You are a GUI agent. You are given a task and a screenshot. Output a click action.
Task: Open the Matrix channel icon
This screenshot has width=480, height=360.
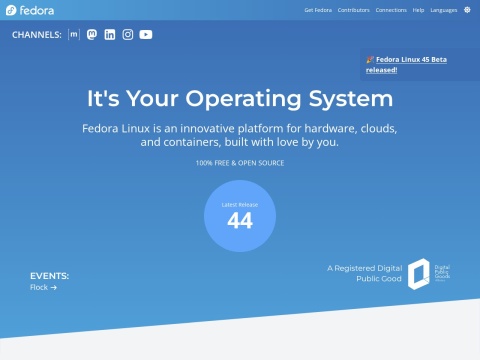pyautogui.click(x=74, y=34)
